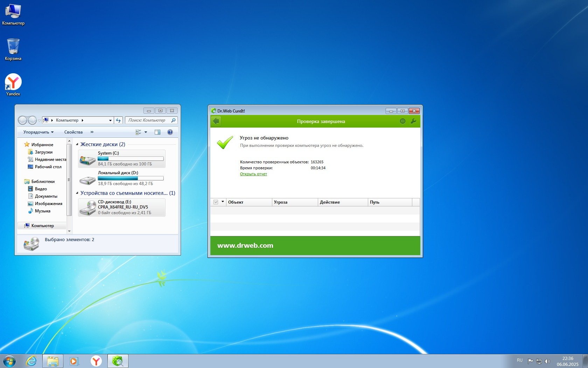Collapse the Жесткие диски group
Viewport: 588px width, 368px height.
click(77, 144)
